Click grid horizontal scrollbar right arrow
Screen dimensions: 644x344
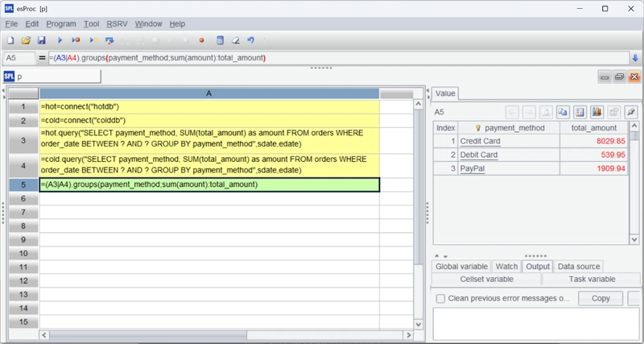click(x=408, y=334)
